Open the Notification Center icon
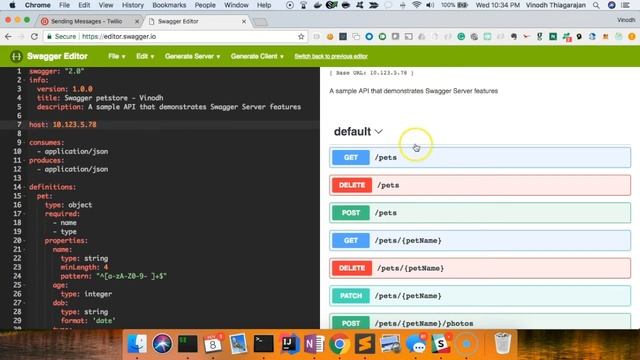The height and width of the screenshot is (360, 640). (x=625, y=5)
